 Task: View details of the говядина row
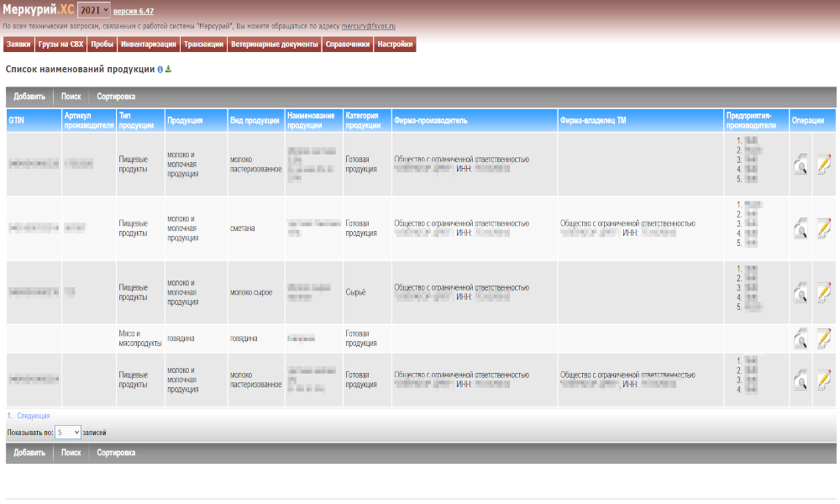pos(801,339)
